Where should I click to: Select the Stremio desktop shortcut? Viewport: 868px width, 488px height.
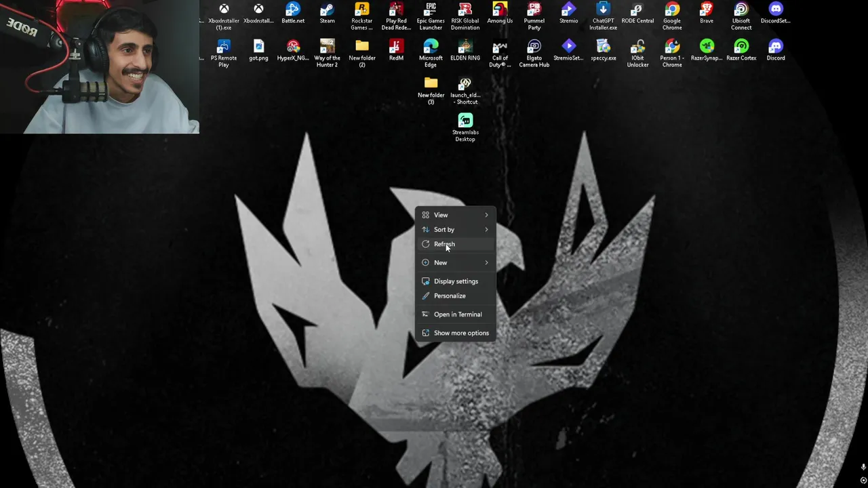pyautogui.click(x=568, y=13)
